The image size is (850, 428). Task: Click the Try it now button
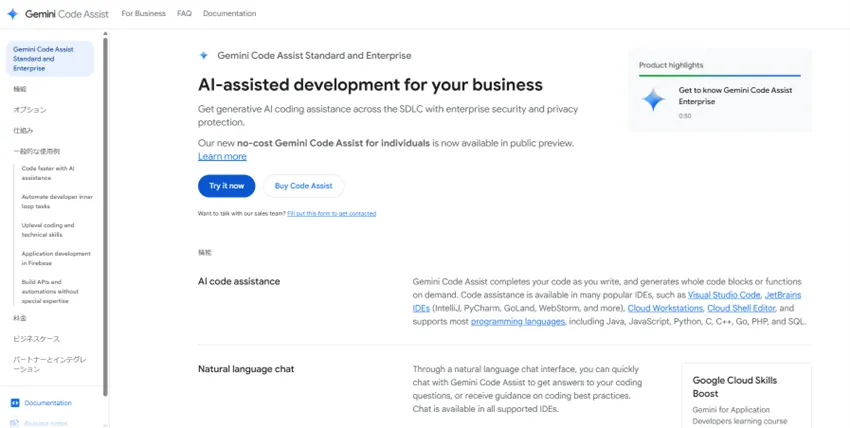pos(227,186)
